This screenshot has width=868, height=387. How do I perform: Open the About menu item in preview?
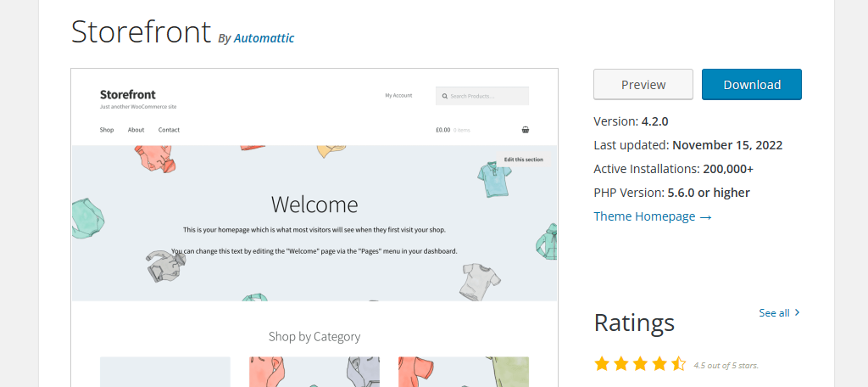pyautogui.click(x=136, y=130)
